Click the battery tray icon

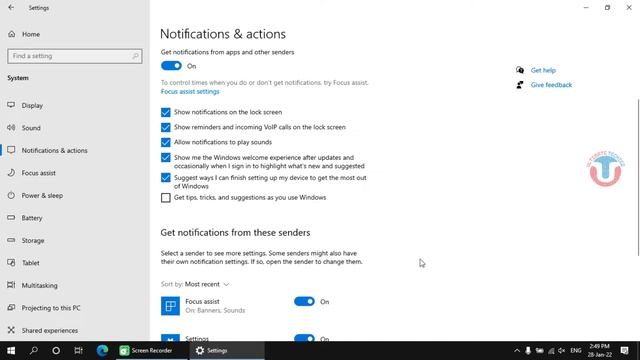tap(540, 351)
